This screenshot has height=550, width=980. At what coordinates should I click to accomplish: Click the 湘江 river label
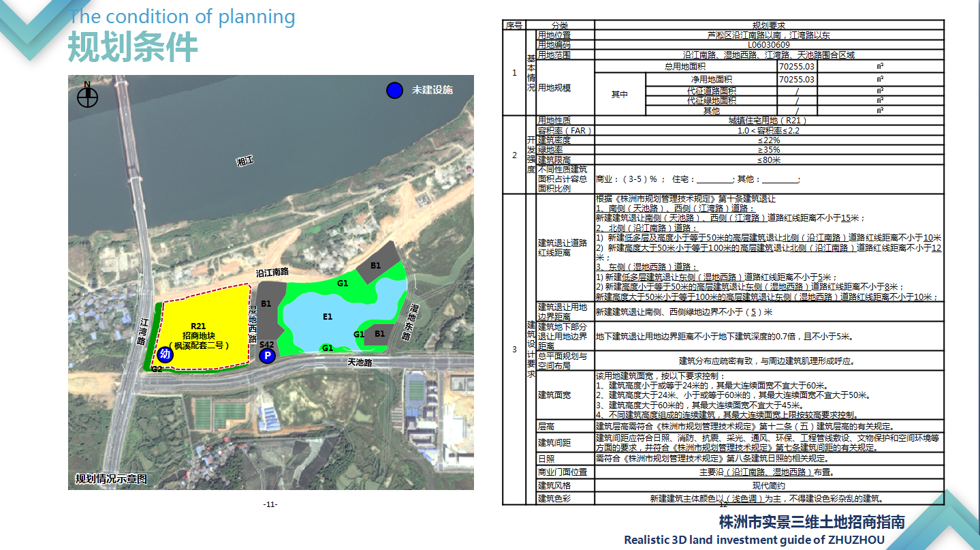[x=244, y=162]
